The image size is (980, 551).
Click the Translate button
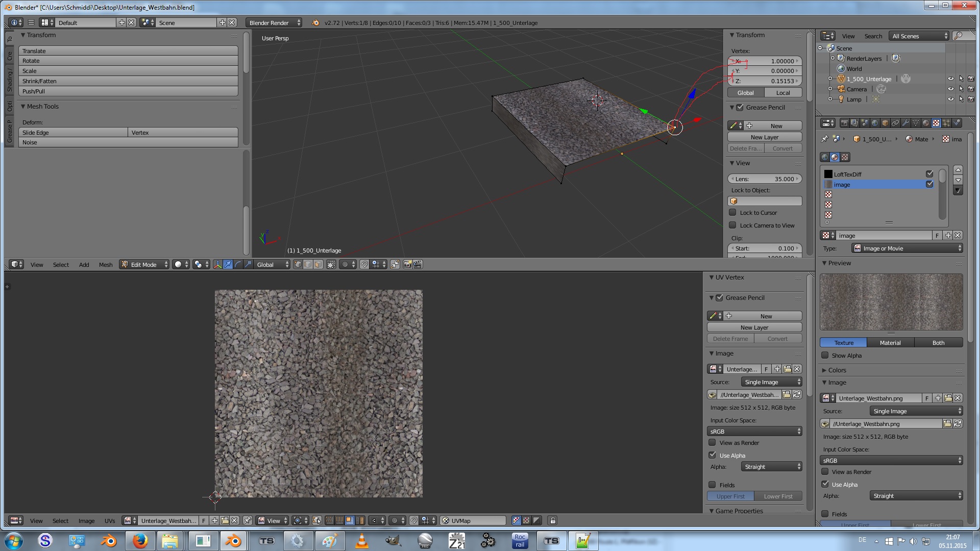(128, 51)
